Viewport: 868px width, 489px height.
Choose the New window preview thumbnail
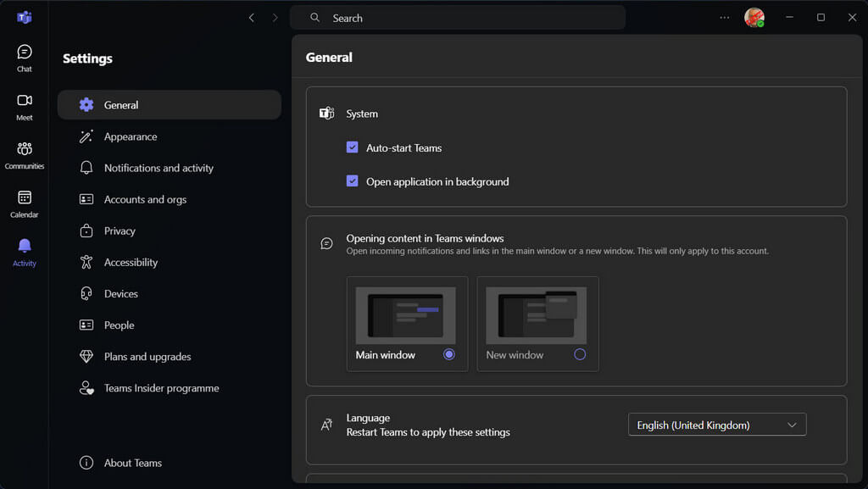(537, 315)
